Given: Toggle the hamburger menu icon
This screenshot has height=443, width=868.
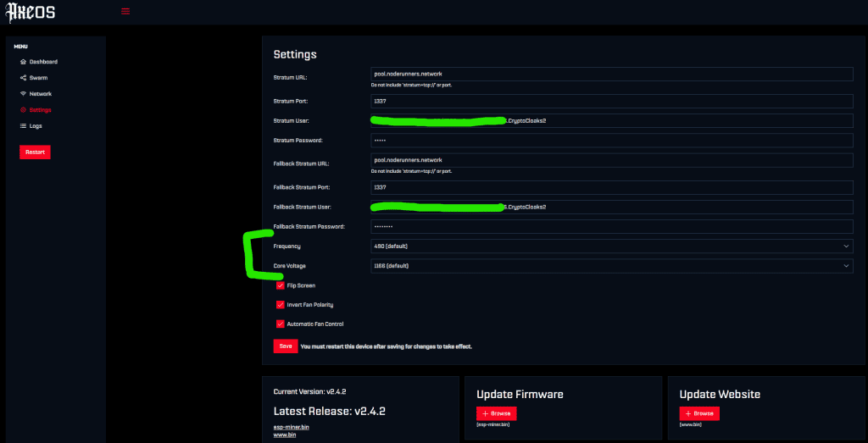Looking at the screenshot, I should click(125, 11).
